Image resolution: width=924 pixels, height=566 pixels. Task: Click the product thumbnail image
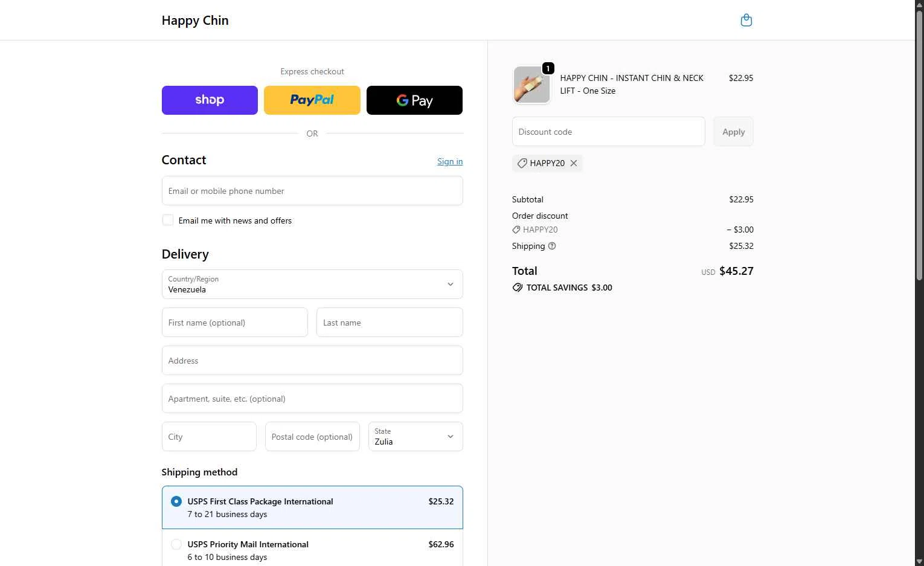pos(531,85)
